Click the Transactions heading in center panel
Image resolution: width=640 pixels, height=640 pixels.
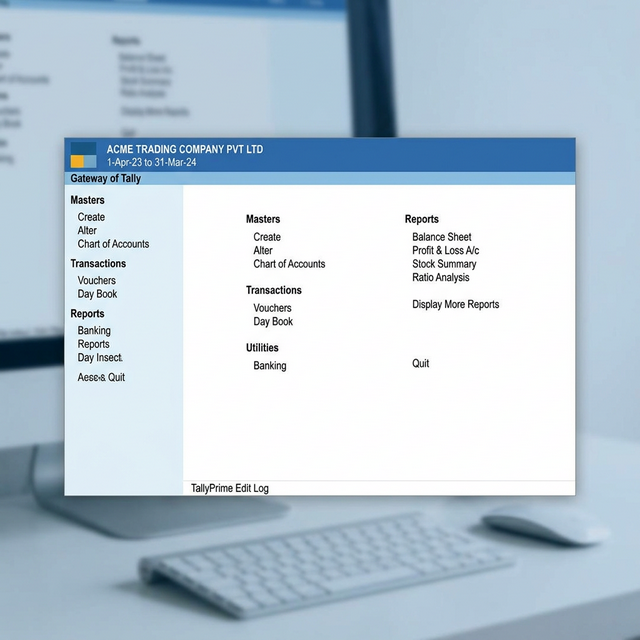coord(273,290)
